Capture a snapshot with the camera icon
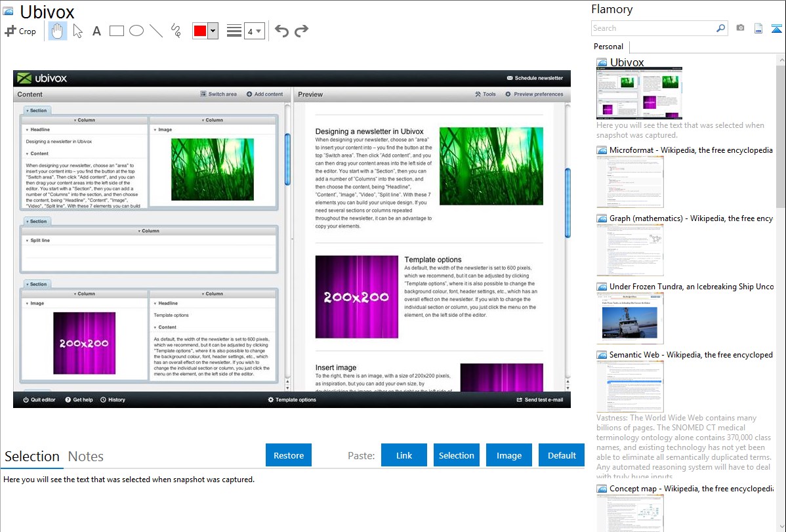The width and height of the screenshot is (786, 532). pos(740,28)
